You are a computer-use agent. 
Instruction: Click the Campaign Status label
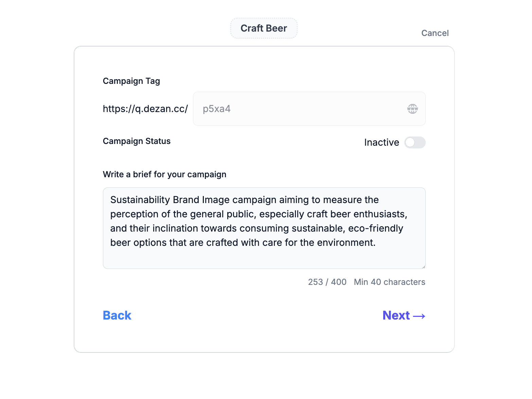[137, 141]
